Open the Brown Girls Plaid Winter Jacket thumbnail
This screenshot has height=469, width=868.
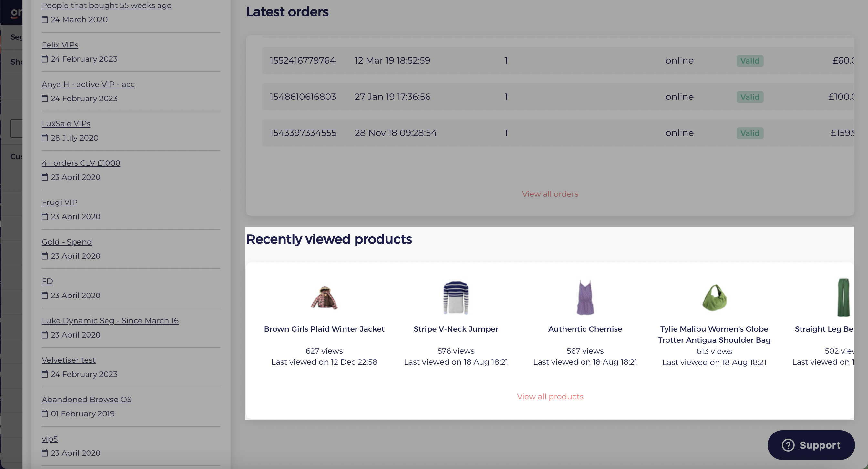coord(324,297)
